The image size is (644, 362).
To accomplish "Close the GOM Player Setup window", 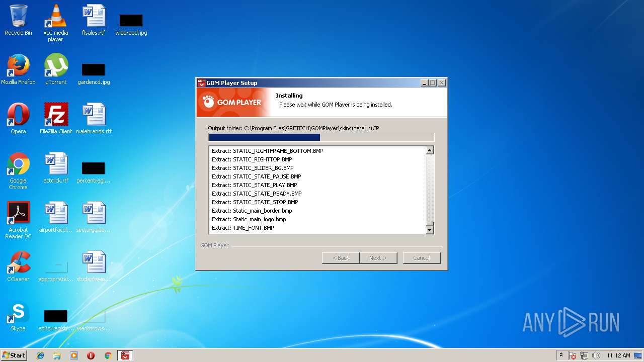I will click(441, 83).
